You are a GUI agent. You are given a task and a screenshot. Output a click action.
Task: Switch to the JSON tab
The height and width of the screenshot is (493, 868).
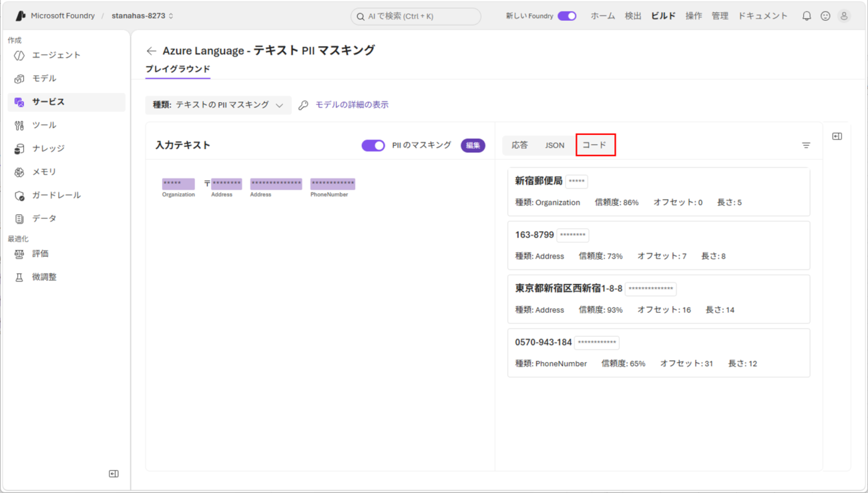pos(555,145)
